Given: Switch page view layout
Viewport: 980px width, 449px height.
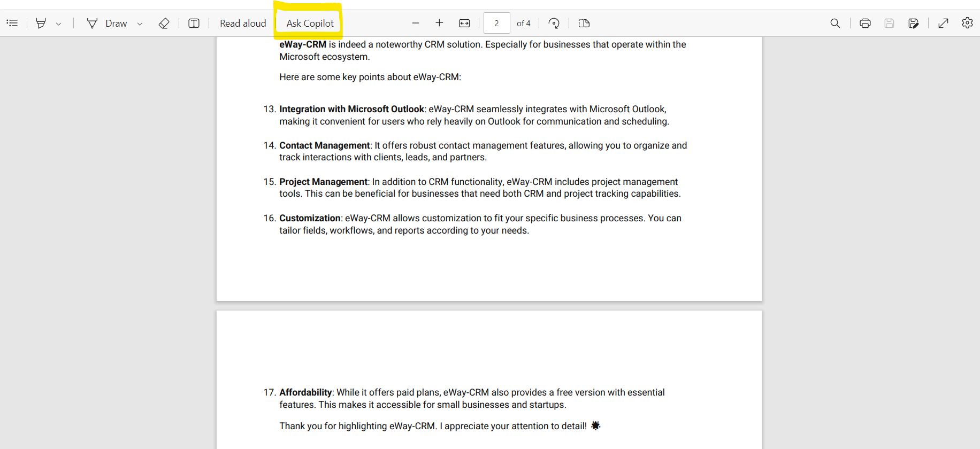Looking at the screenshot, I should [x=584, y=23].
